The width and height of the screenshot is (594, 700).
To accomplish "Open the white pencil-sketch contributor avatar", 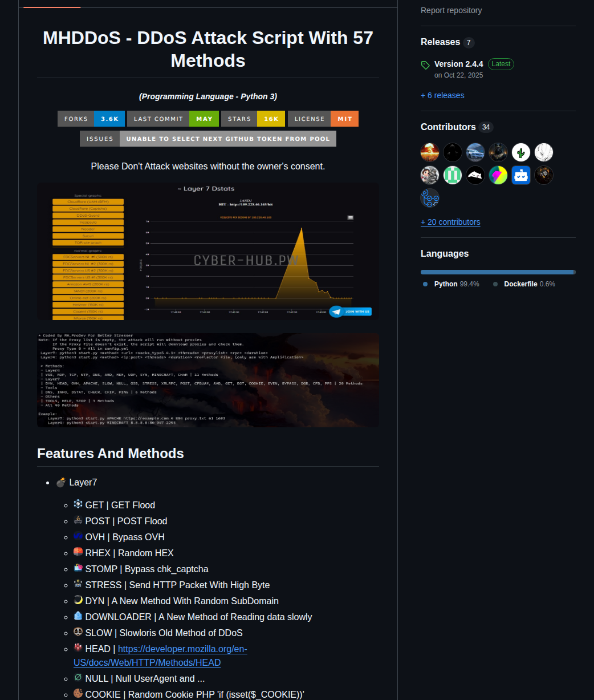I will (x=544, y=152).
